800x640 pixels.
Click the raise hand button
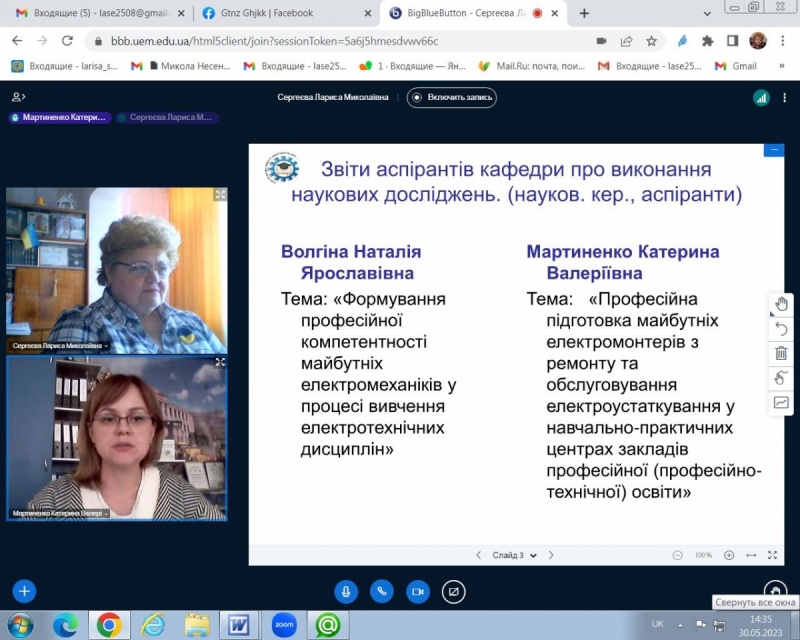pos(774,590)
